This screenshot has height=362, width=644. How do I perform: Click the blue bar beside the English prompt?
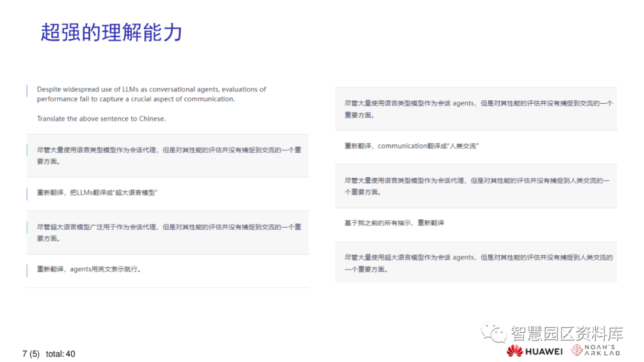pos(26,91)
